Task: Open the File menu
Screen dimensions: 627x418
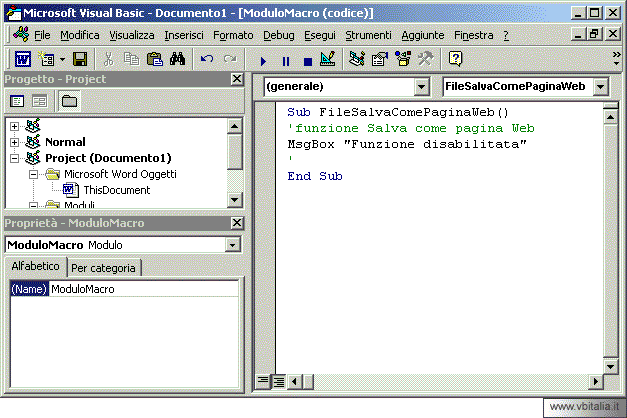Action: (42, 35)
